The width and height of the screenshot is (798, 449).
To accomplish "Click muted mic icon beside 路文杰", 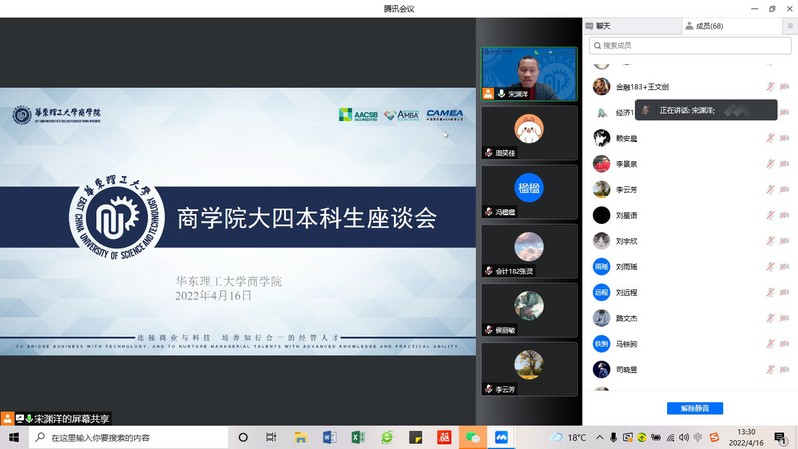I will 770,318.
